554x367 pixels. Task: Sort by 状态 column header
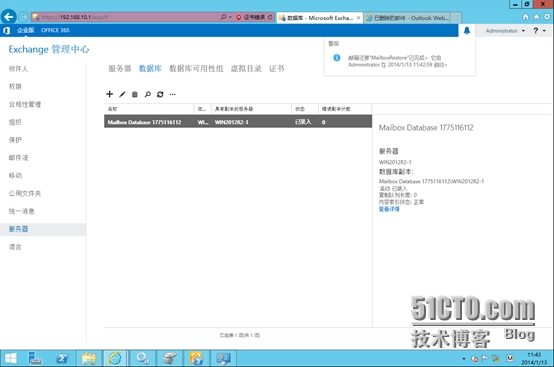(305, 109)
